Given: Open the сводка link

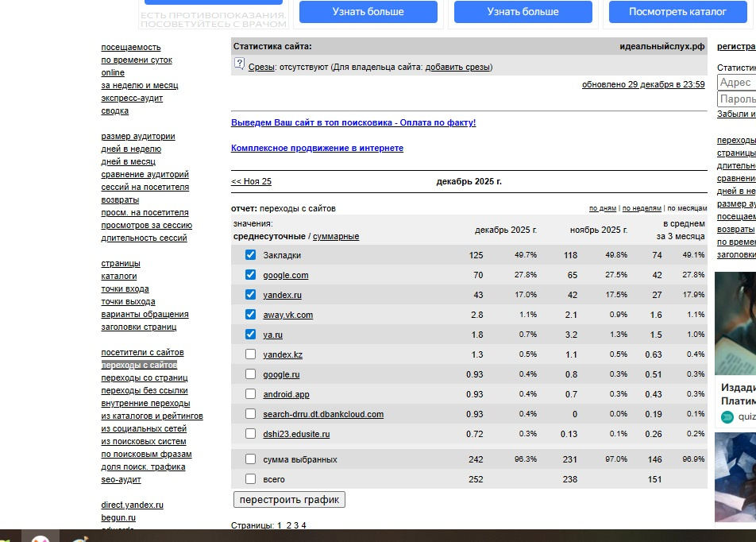Looking at the screenshot, I should click(114, 110).
